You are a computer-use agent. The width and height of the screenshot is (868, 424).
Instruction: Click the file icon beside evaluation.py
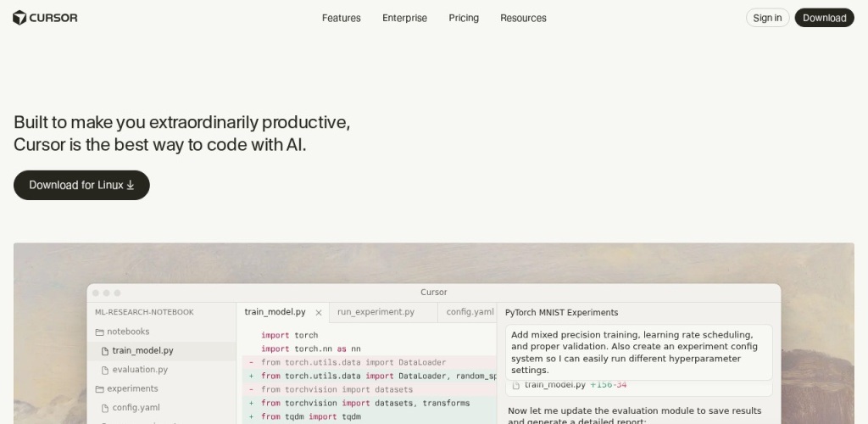(x=105, y=370)
